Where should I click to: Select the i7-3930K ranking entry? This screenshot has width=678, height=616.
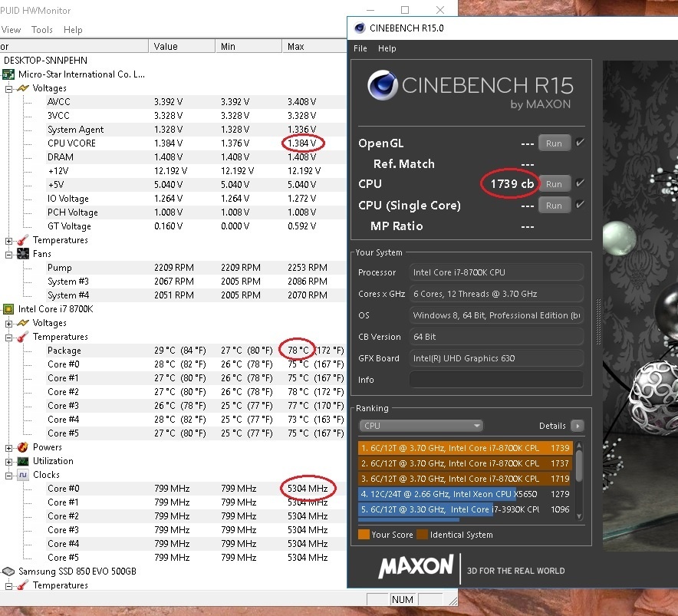[466, 509]
